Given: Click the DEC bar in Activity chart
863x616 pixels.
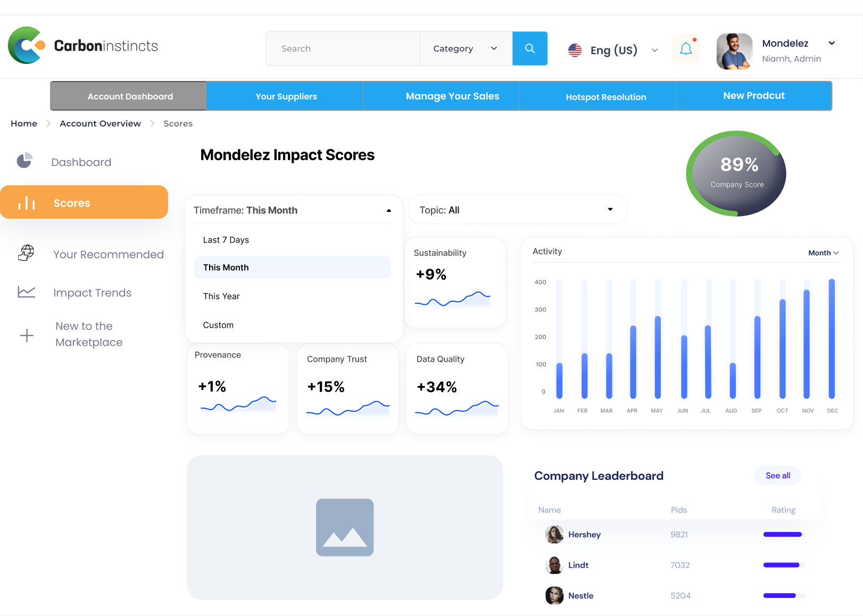Looking at the screenshot, I should (x=832, y=338).
